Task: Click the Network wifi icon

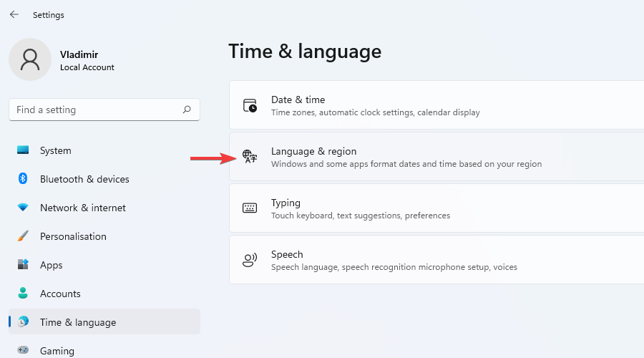Action: click(23, 208)
